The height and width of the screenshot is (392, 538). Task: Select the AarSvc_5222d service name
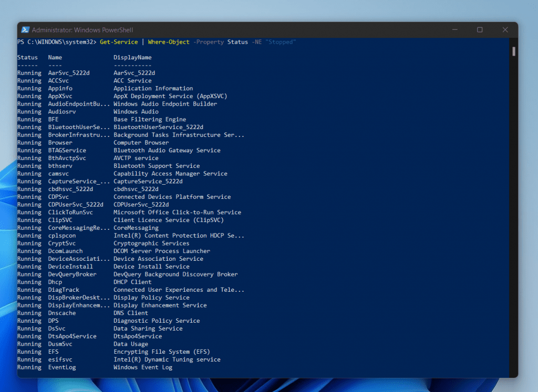coord(69,73)
